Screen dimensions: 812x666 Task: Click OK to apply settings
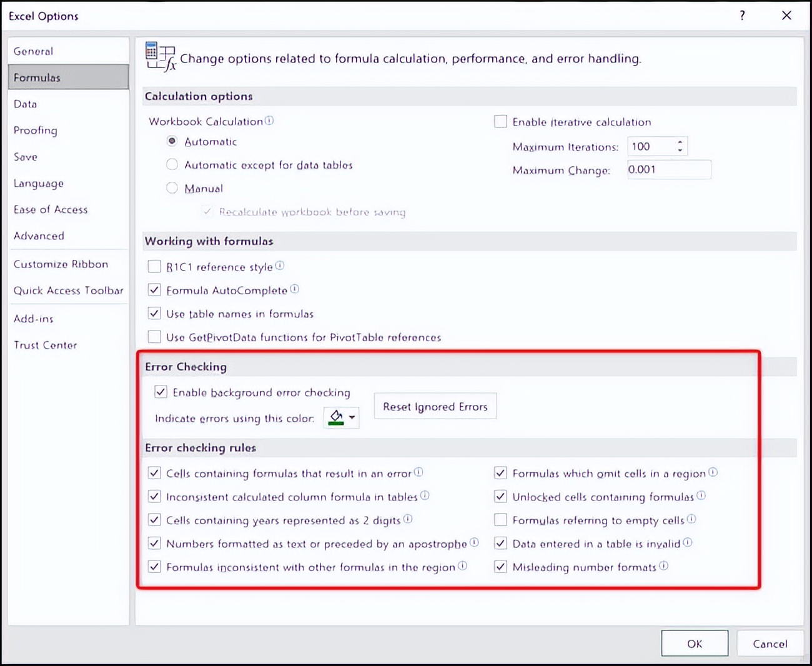694,643
